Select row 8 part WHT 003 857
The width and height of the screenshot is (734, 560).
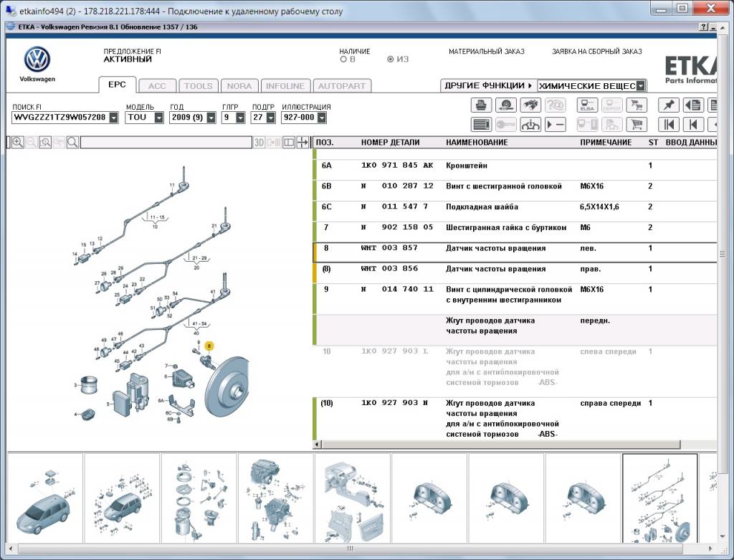tap(515, 252)
